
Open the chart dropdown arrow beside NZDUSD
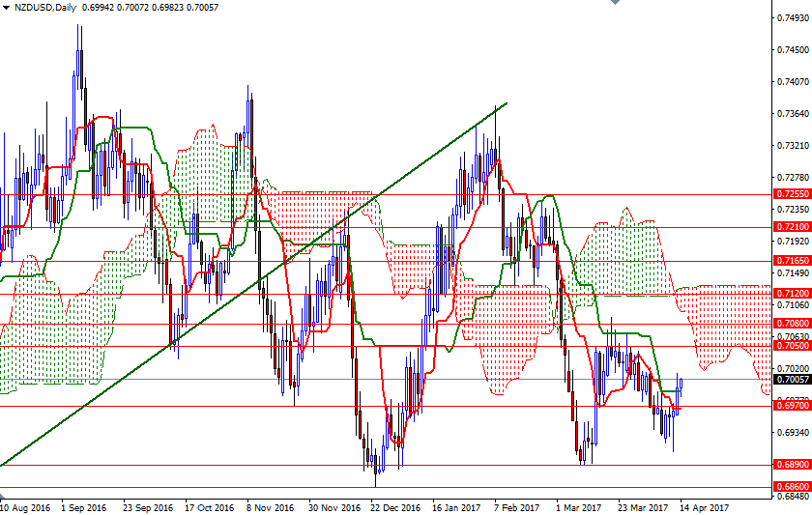pos(6,8)
